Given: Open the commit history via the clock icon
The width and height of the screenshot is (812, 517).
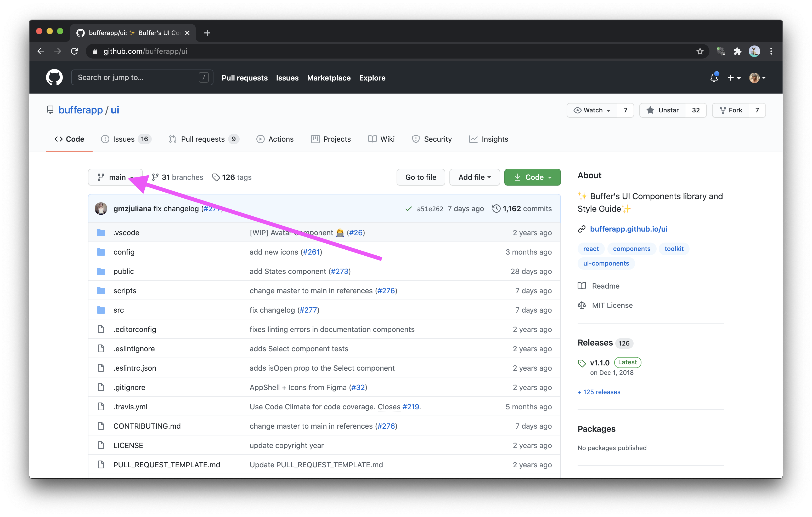Looking at the screenshot, I should (496, 209).
